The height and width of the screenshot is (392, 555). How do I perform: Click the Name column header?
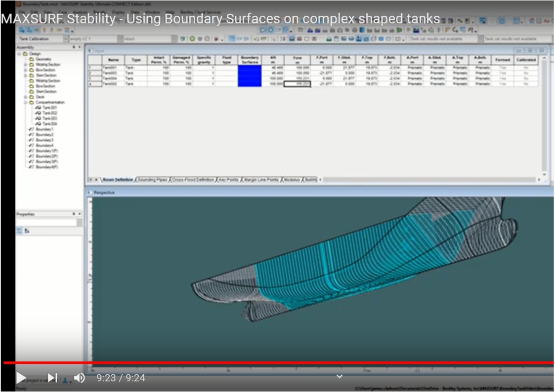(113, 60)
